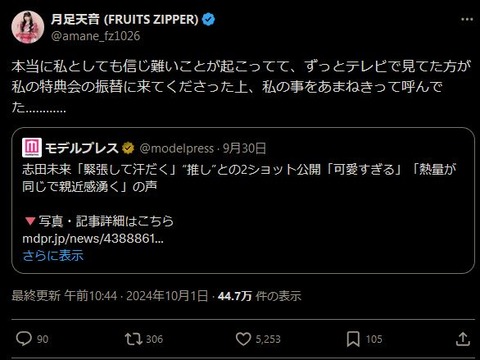Click Modelpress gold verified badge
The width and height of the screenshot is (480, 360).
pyautogui.click(x=128, y=148)
